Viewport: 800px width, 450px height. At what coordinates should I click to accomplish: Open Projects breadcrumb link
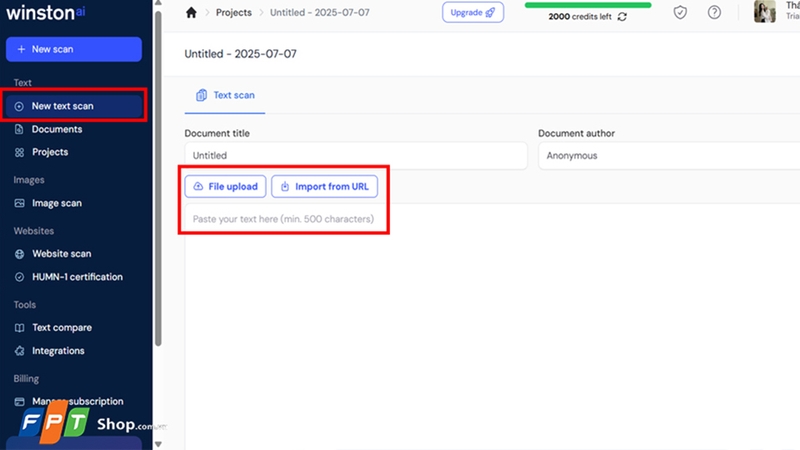point(234,12)
